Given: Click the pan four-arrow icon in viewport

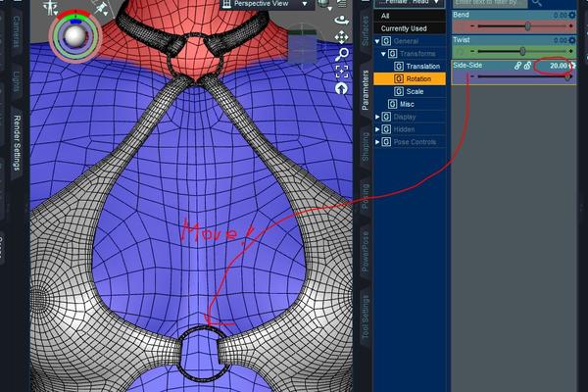Looking at the screenshot, I should pyautogui.click(x=341, y=37).
